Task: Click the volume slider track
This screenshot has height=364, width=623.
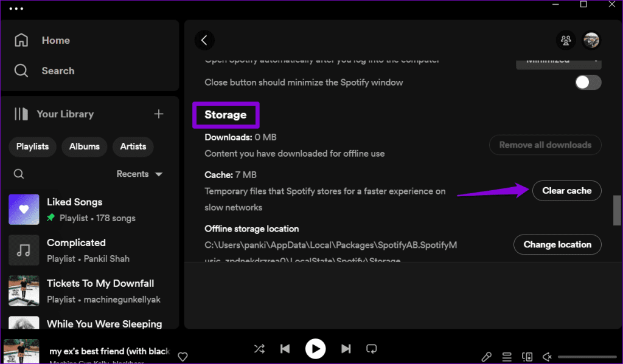Action: tap(587, 357)
